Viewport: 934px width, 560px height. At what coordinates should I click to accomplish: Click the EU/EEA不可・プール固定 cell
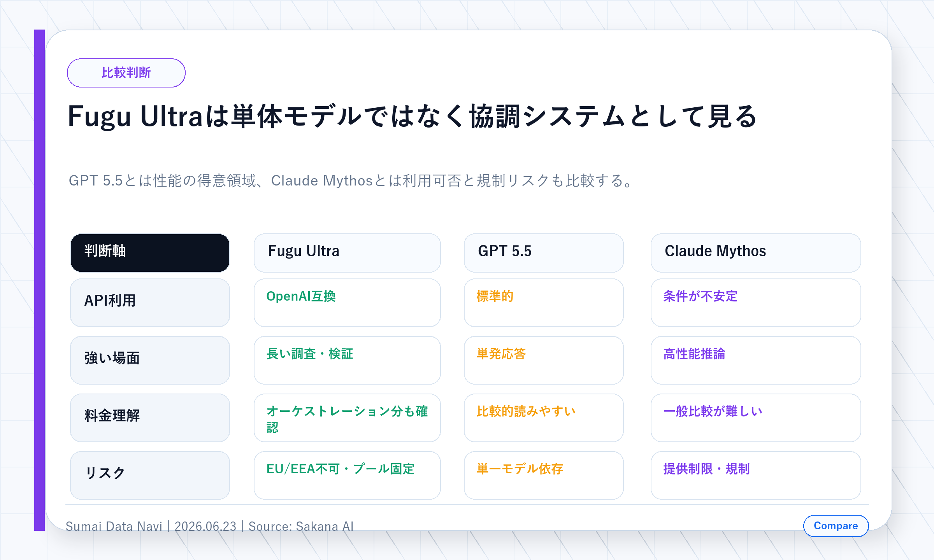347,475
